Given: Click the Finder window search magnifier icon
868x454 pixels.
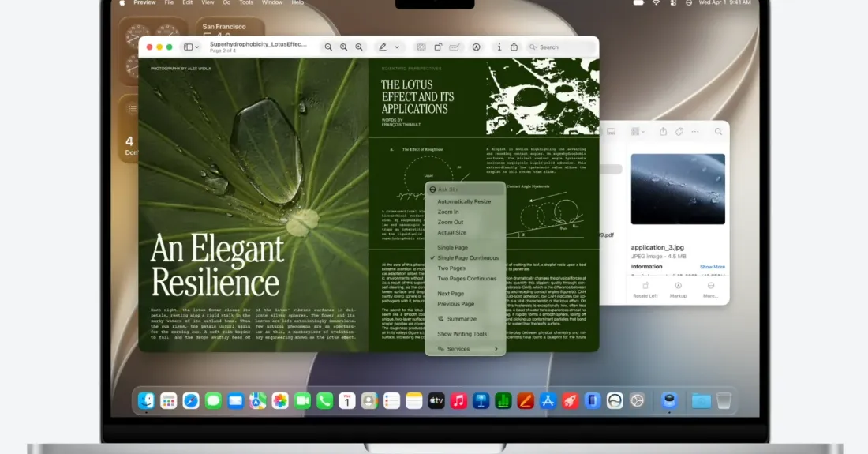Looking at the screenshot, I should [x=718, y=132].
